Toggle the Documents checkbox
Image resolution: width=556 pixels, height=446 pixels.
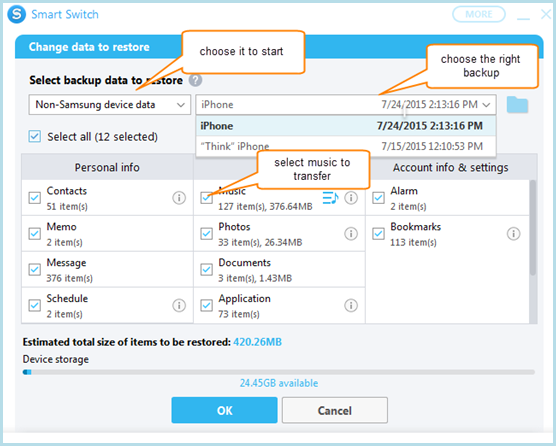point(206,269)
